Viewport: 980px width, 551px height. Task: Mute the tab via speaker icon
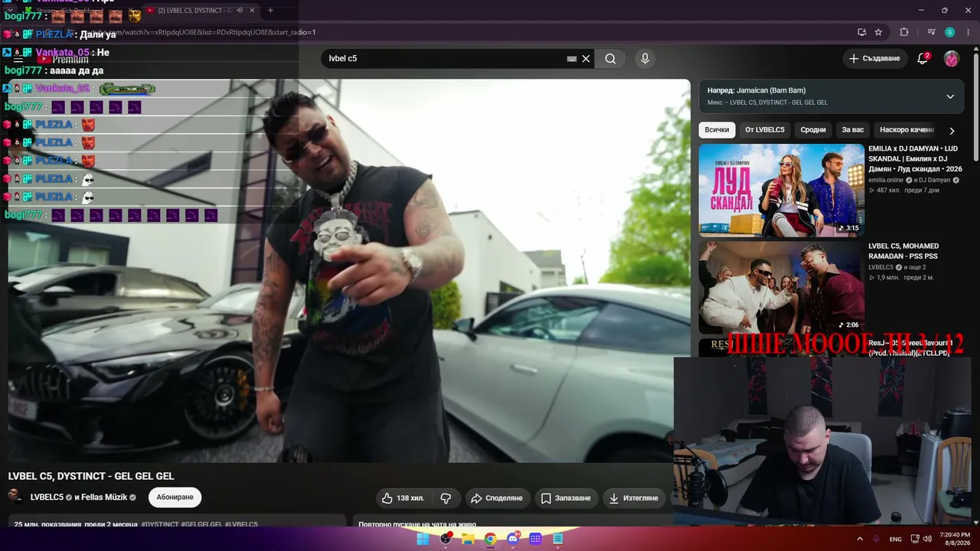coord(240,11)
